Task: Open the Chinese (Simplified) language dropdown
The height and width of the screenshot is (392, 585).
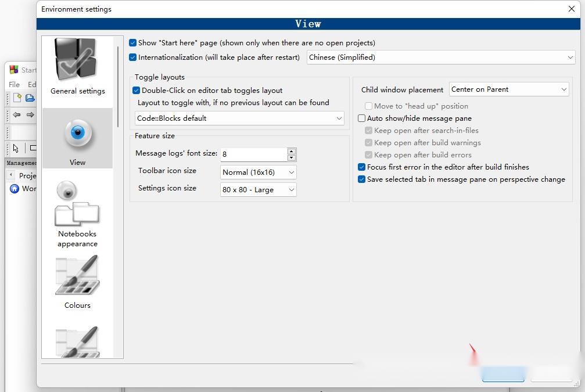Action: pyautogui.click(x=440, y=57)
